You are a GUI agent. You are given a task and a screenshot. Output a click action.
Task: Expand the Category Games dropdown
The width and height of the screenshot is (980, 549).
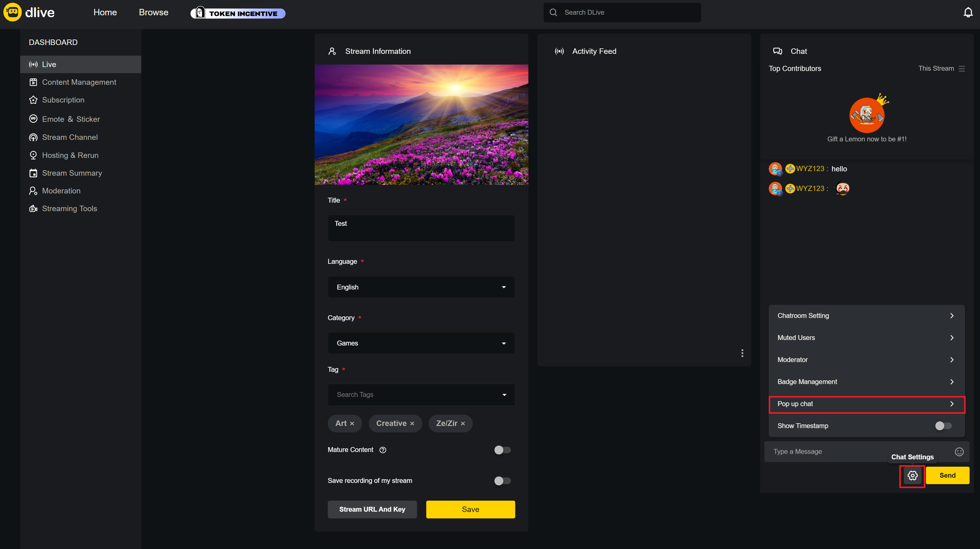click(421, 343)
